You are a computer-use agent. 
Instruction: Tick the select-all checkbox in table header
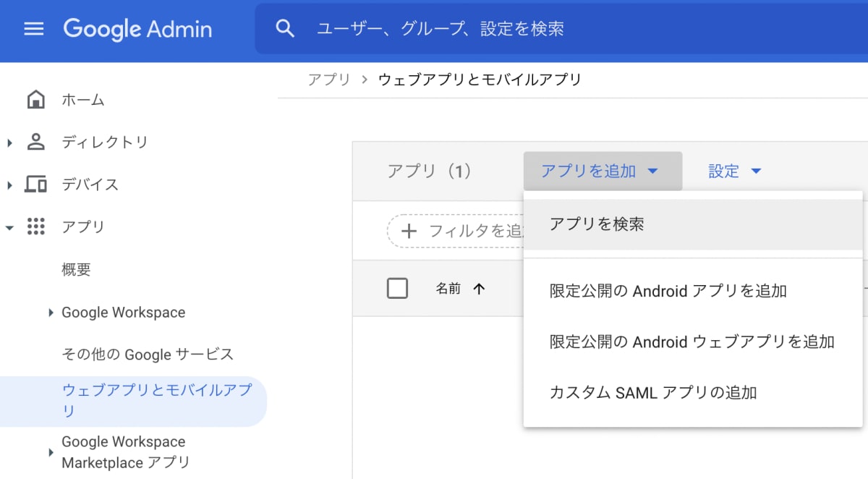click(397, 288)
